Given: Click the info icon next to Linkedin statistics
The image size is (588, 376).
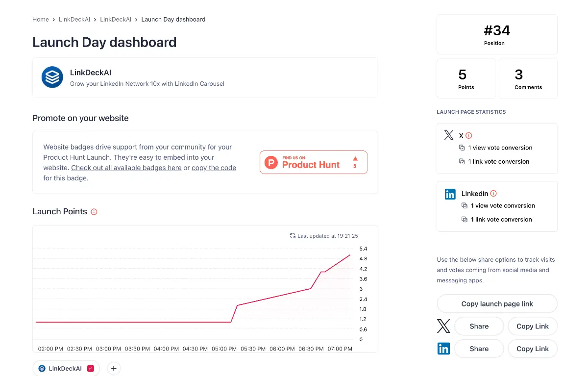Looking at the screenshot, I should pyautogui.click(x=493, y=194).
